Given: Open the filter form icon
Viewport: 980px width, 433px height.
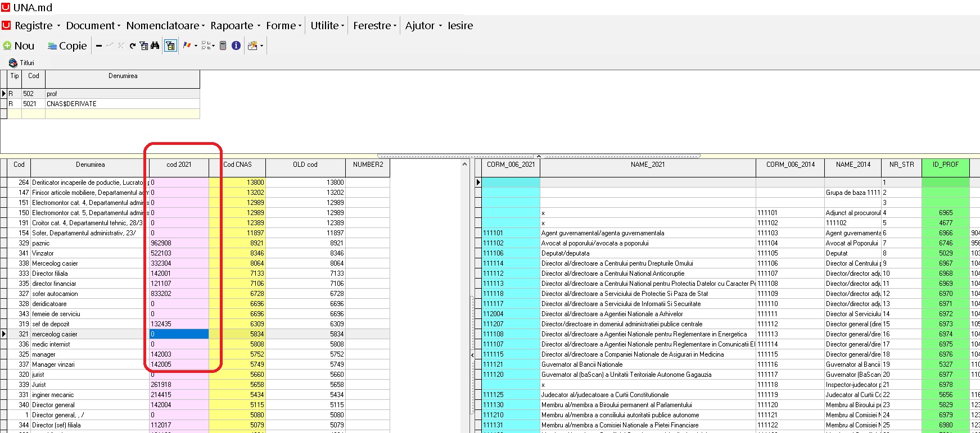Looking at the screenshot, I should [x=143, y=46].
